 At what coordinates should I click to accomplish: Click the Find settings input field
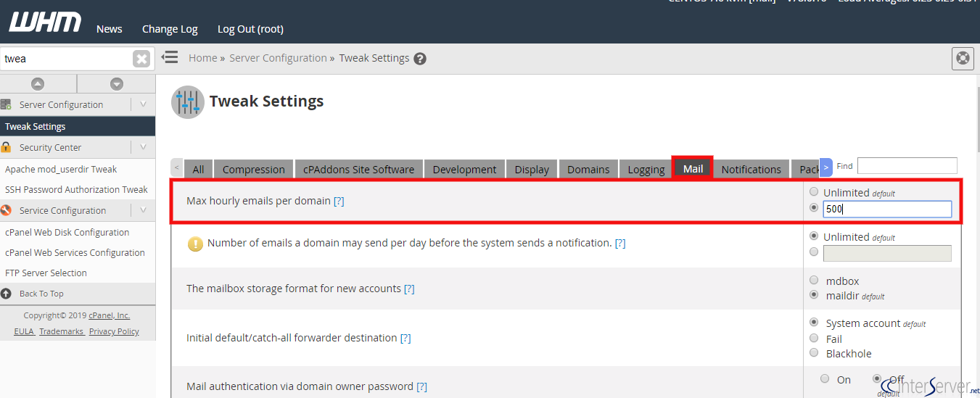tap(907, 166)
